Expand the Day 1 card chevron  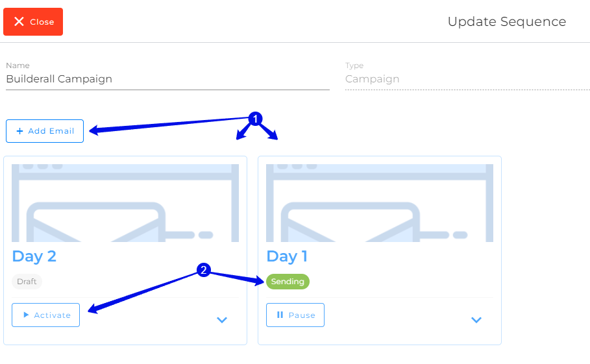point(476,320)
